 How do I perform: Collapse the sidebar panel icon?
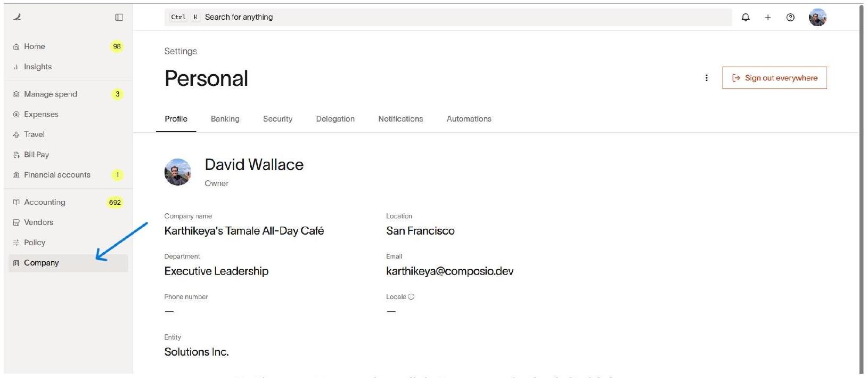click(119, 17)
